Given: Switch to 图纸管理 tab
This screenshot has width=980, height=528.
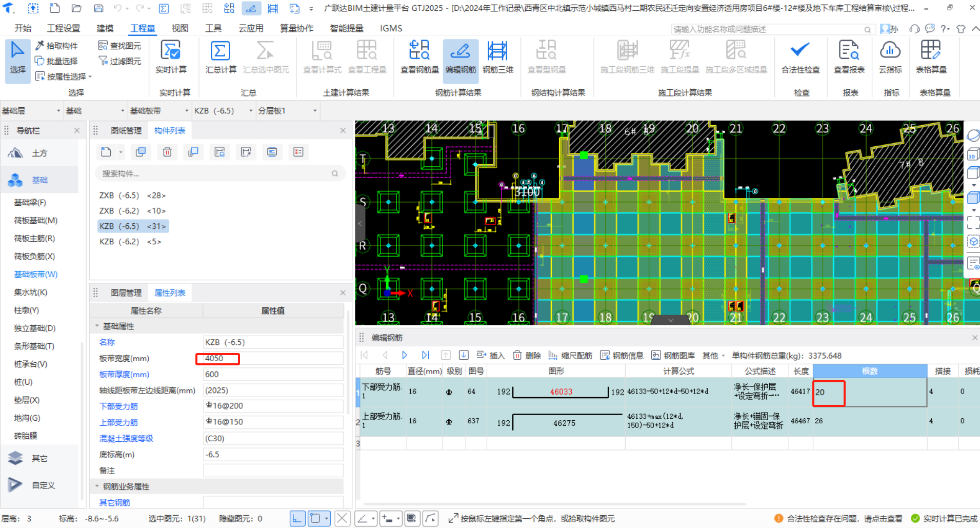Looking at the screenshot, I should click(x=126, y=131).
